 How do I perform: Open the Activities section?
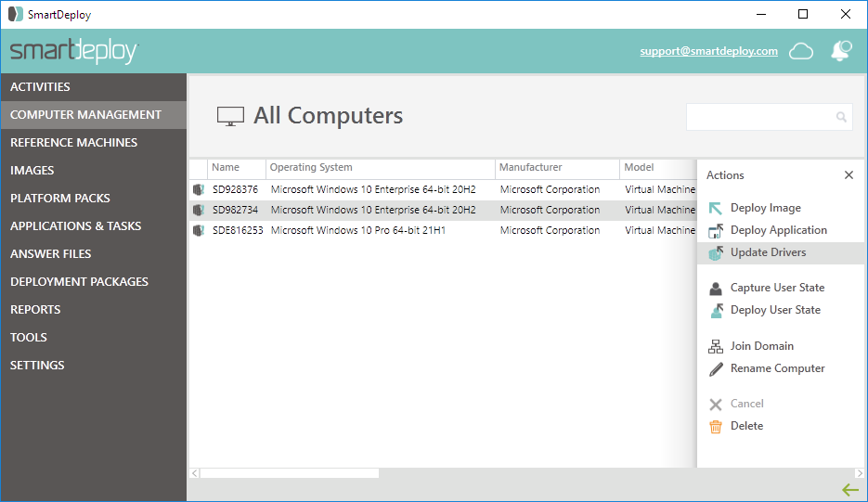[x=93, y=87]
